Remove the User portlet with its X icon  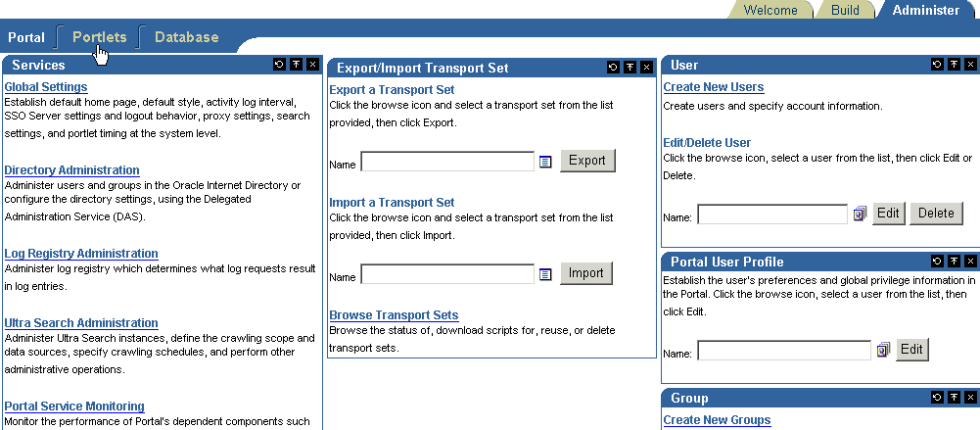970,65
